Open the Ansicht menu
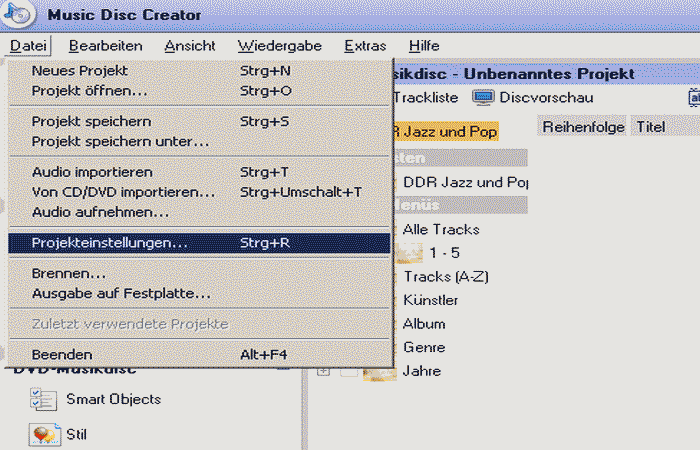 [x=190, y=45]
